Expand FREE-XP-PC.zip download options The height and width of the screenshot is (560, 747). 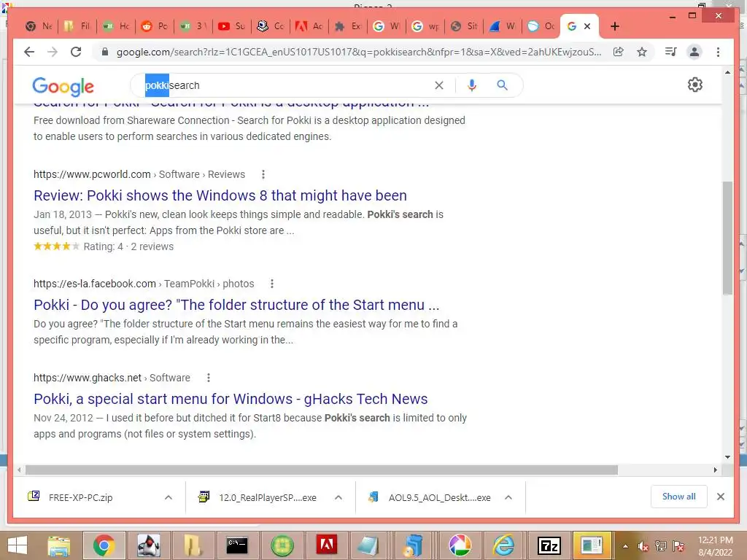tap(169, 497)
